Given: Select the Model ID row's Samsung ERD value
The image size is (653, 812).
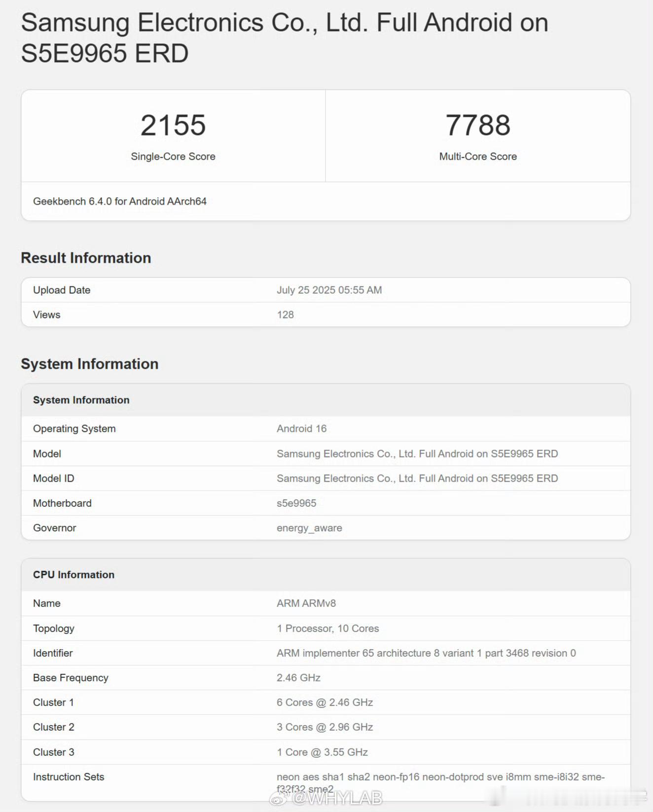Looking at the screenshot, I should point(417,478).
